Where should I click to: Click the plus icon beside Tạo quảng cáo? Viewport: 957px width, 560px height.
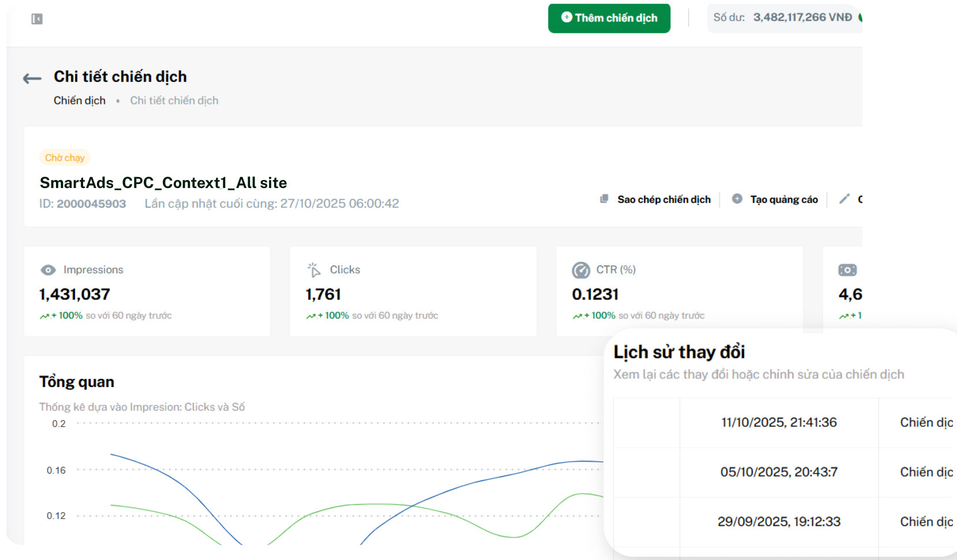tap(737, 198)
